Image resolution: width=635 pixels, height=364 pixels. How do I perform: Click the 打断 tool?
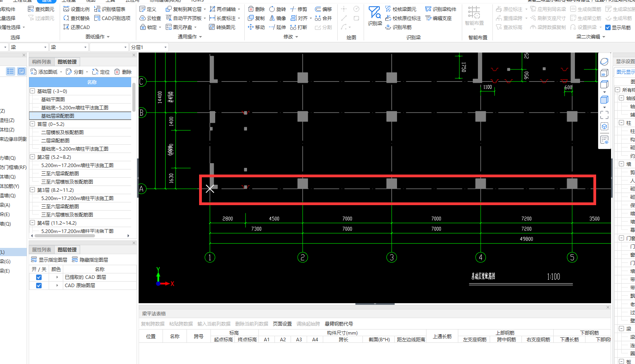point(298,27)
